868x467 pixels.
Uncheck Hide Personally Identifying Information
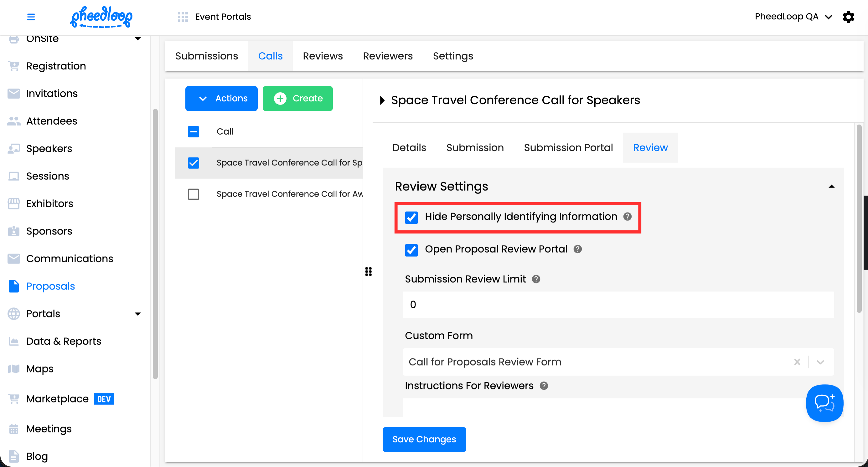(x=411, y=217)
